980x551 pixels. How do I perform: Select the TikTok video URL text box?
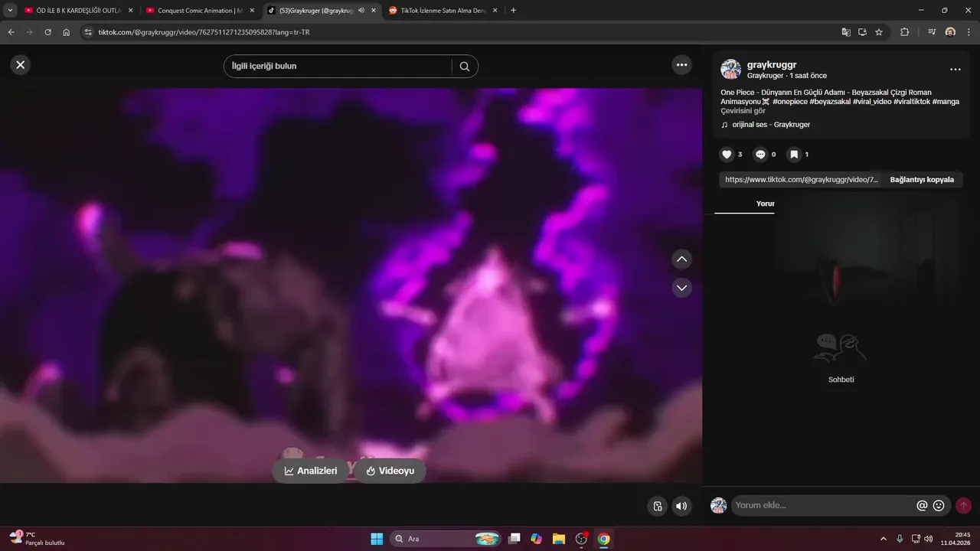click(802, 180)
